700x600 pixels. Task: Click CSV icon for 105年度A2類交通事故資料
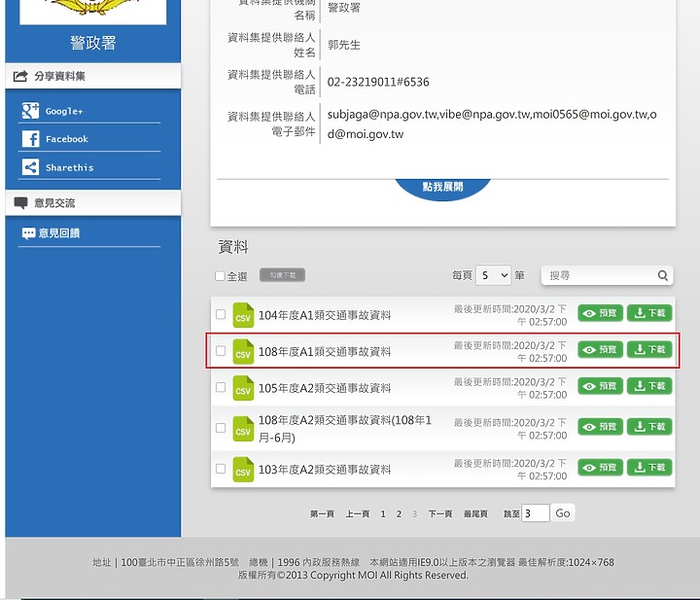pyautogui.click(x=243, y=388)
